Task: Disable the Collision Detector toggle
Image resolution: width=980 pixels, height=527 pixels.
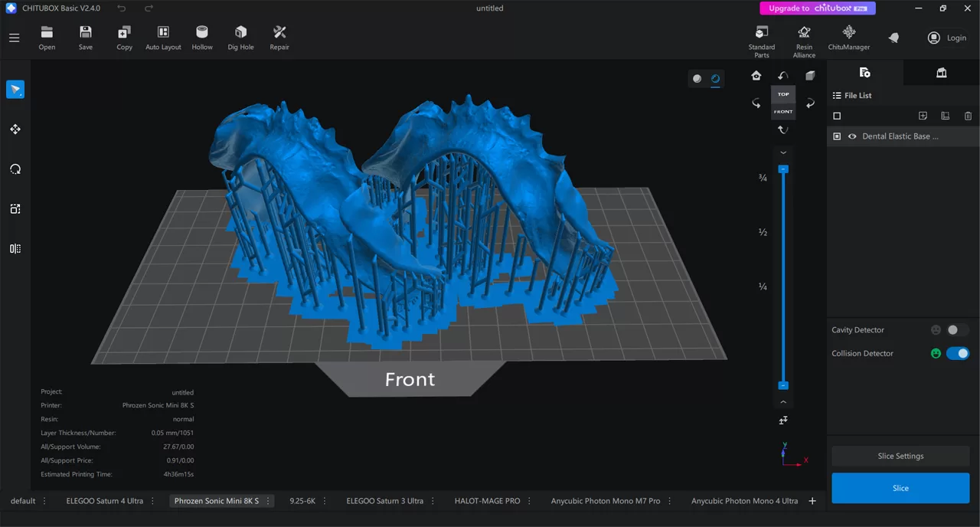Action: (957, 353)
